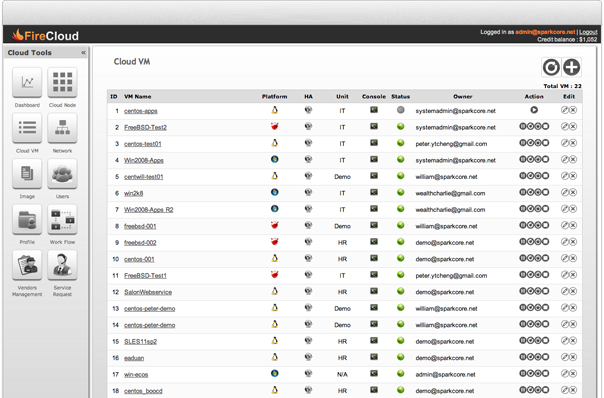
Task: Open the win-ecos VM link
Action: pos(136,374)
